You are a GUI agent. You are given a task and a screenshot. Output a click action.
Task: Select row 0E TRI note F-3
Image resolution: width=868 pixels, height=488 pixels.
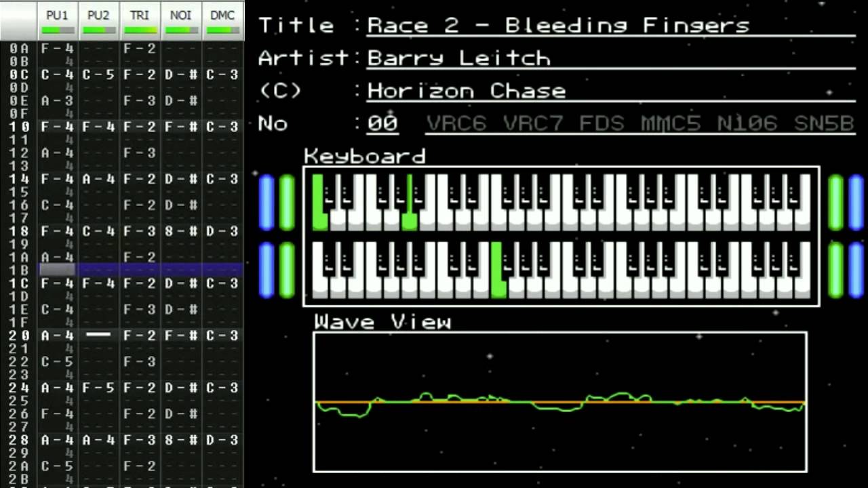tap(140, 101)
